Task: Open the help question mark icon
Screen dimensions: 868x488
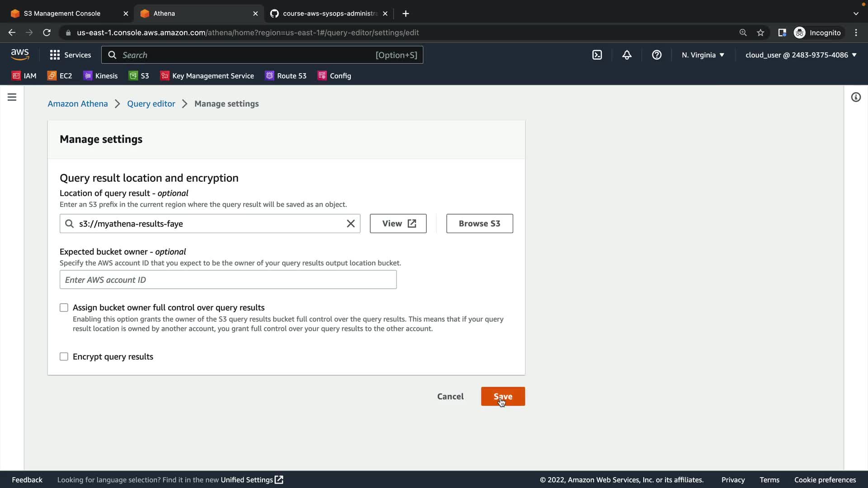Action: pyautogui.click(x=656, y=55)
